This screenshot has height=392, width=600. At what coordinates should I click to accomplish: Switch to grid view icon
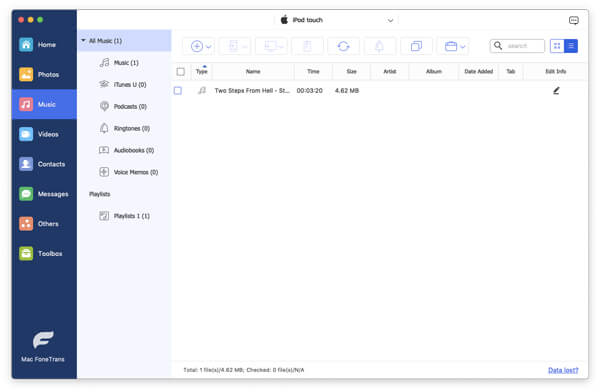[557, 46]
